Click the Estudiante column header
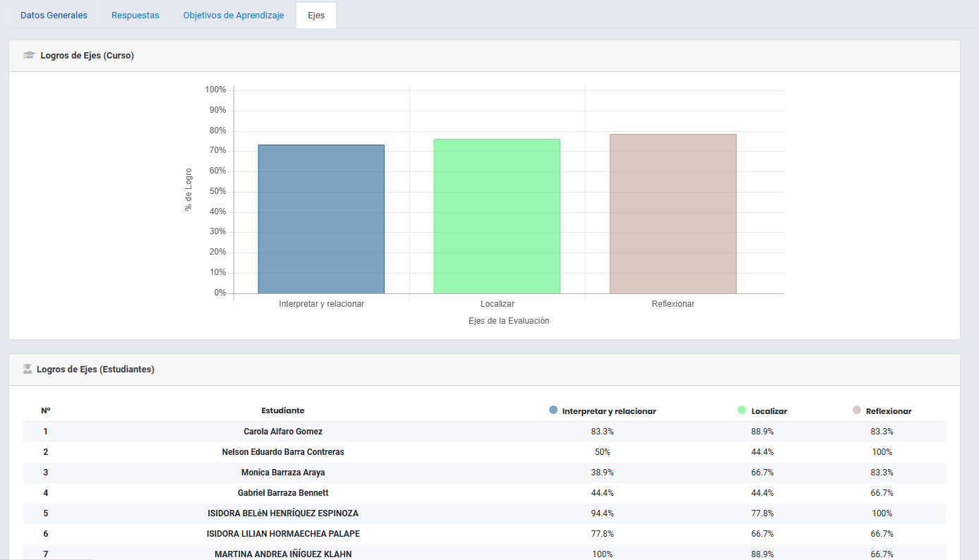This screenshot has height=560, width=979. click(283, 410)
